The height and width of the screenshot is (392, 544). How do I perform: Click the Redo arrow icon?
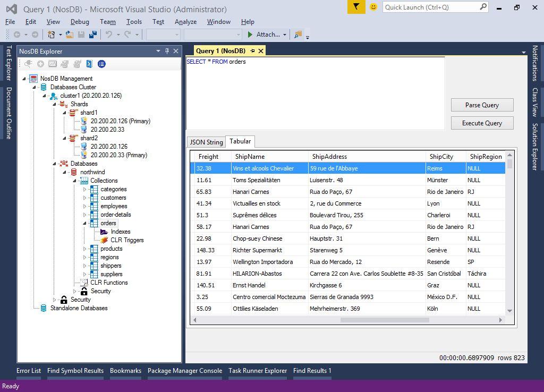tap(127, 35)
